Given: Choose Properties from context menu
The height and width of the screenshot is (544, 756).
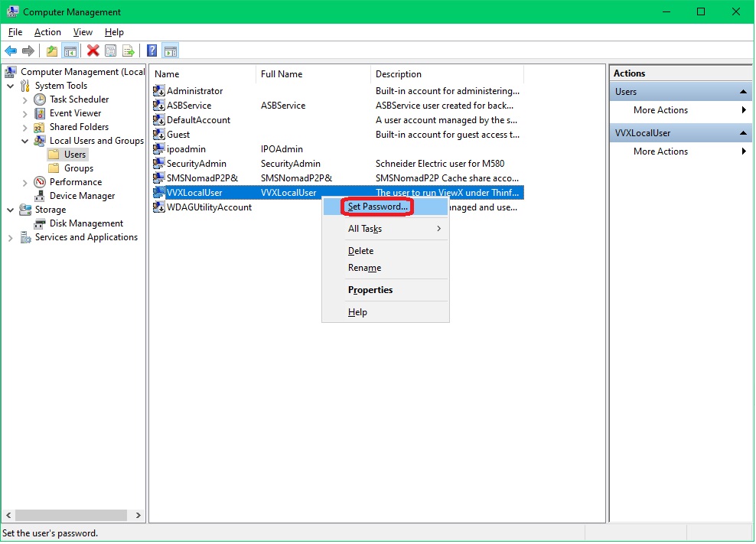Looking at the screenshot, I should point(385,290).
